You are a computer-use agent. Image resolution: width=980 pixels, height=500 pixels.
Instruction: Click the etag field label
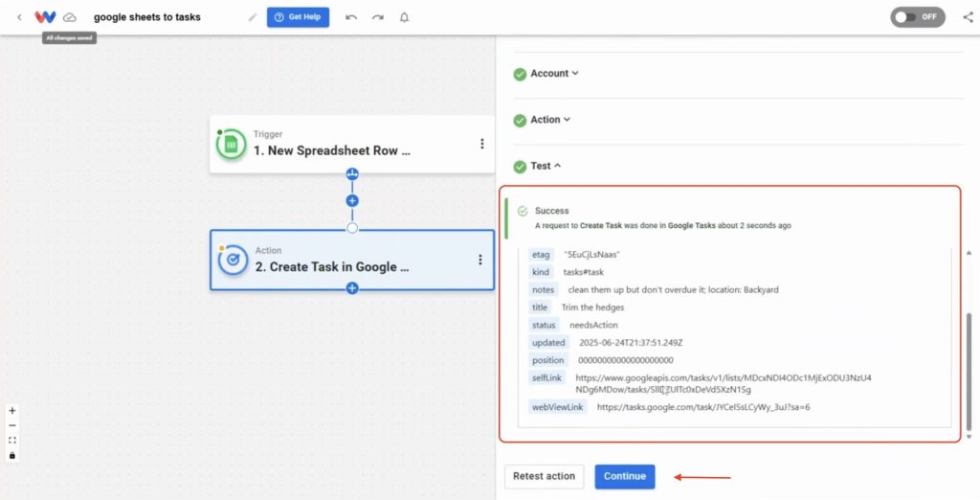pos(541,255)
